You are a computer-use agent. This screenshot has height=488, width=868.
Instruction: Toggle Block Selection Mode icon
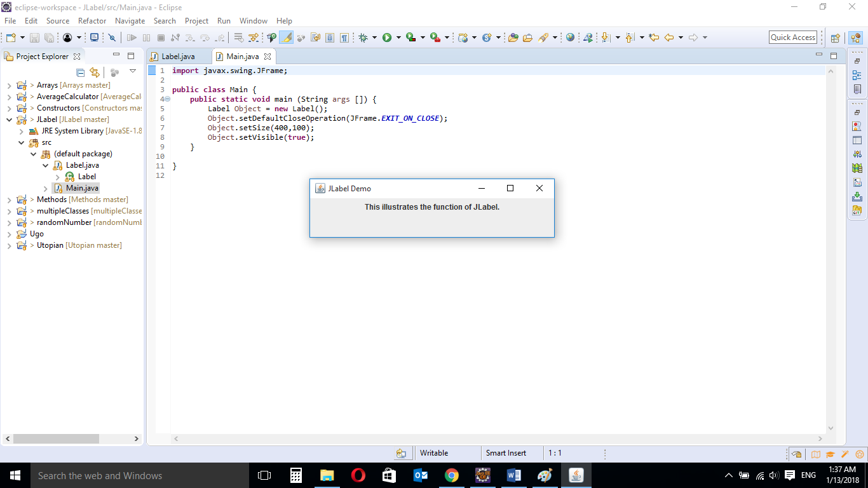(330, 38)
